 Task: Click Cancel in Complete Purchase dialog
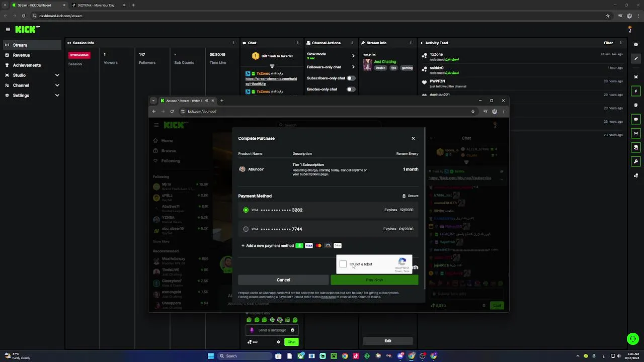(x=283, y=280)
